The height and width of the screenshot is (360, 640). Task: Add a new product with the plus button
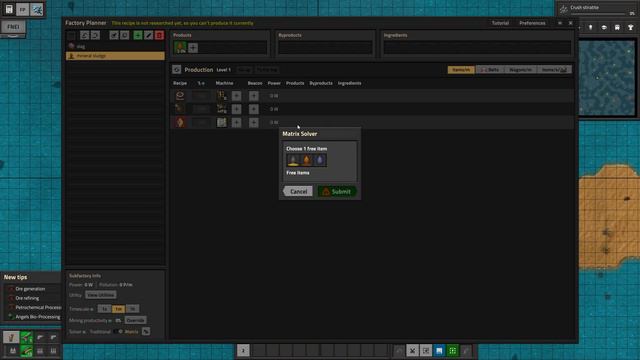(x=193, y=48)
